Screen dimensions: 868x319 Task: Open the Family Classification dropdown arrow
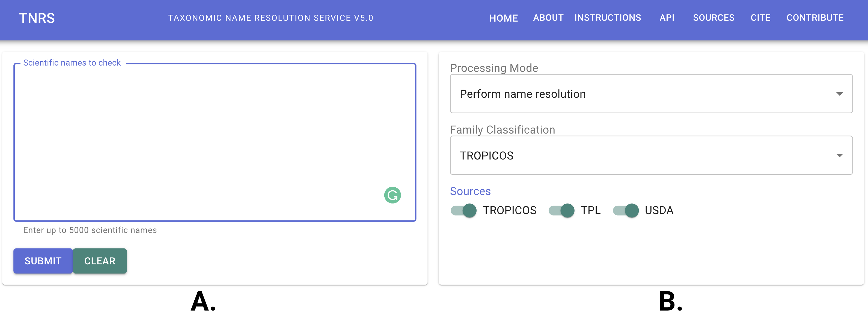pyautogui.click(x=839, y=155)
